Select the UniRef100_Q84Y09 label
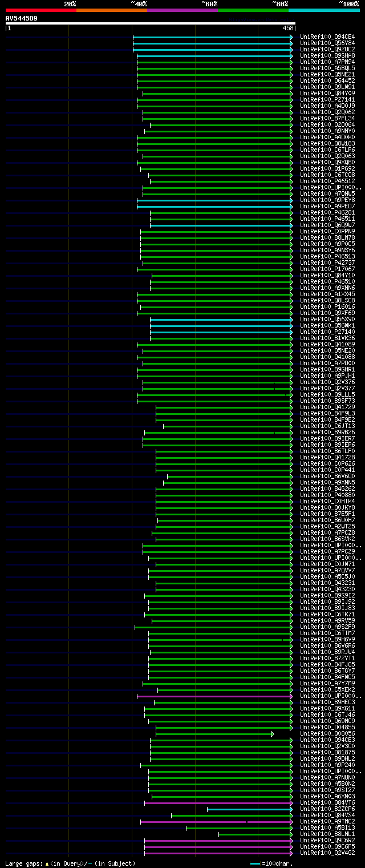 [327, 94]
